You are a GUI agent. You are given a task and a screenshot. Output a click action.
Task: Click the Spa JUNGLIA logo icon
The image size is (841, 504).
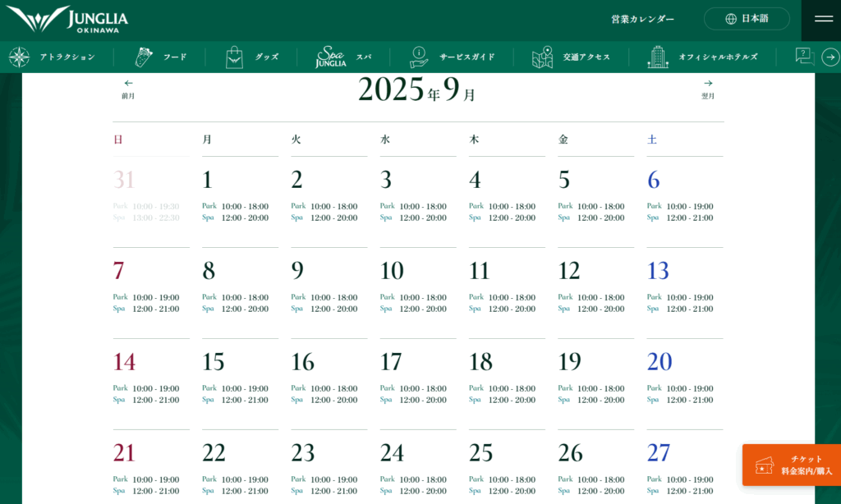[x=331, y=57]
